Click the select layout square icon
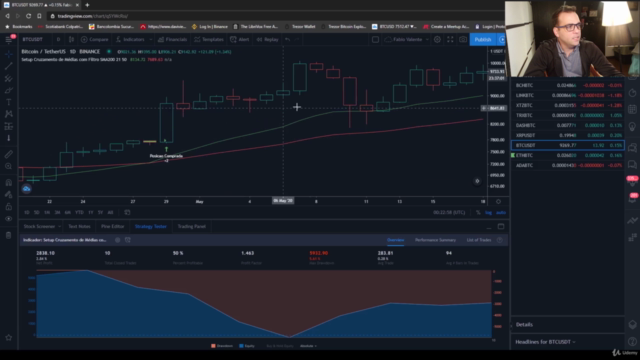This screenshot has height=360, width=640. [x=376, y=40]
